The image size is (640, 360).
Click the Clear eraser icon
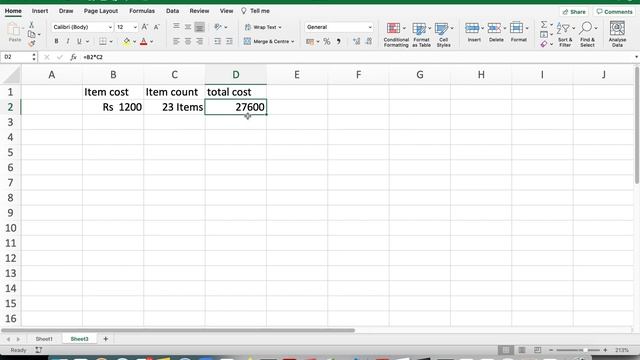544,44
